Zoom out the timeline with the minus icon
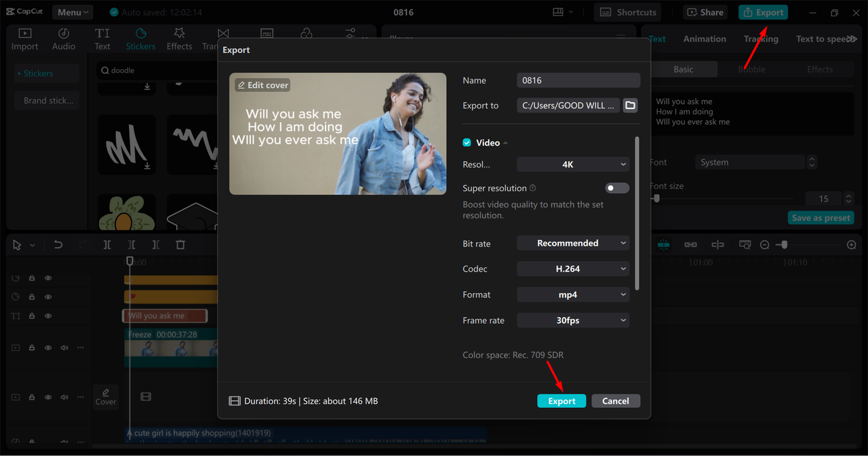 point(764,245)
